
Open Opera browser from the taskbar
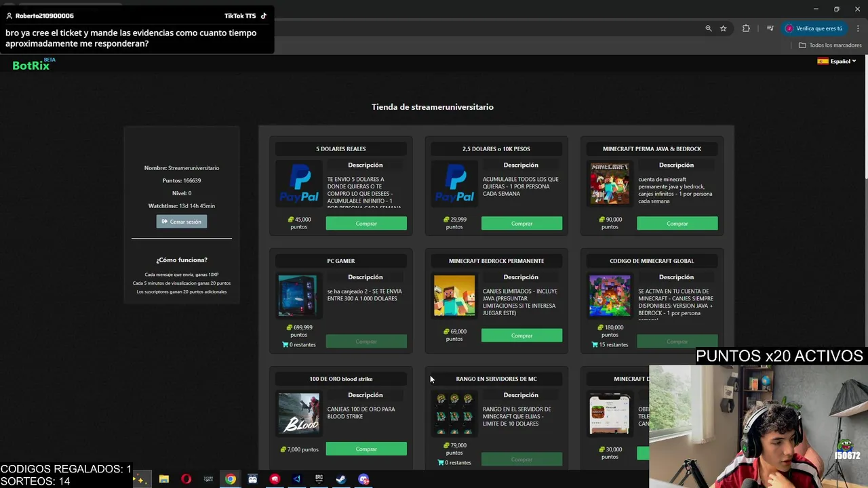tap(186, 479)
